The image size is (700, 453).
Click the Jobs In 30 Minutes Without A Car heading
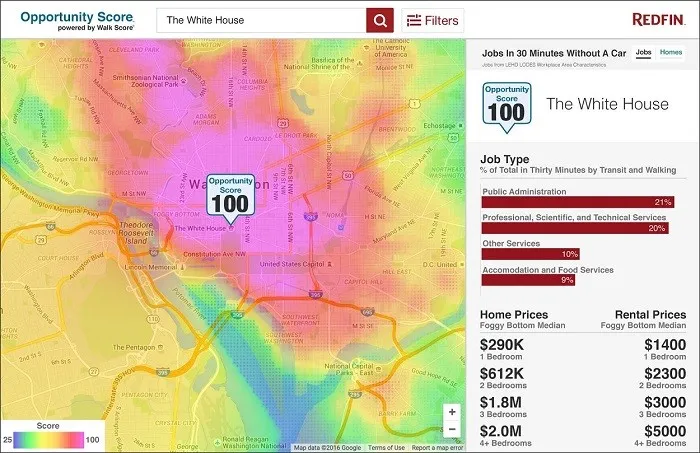tap(554, 53)
